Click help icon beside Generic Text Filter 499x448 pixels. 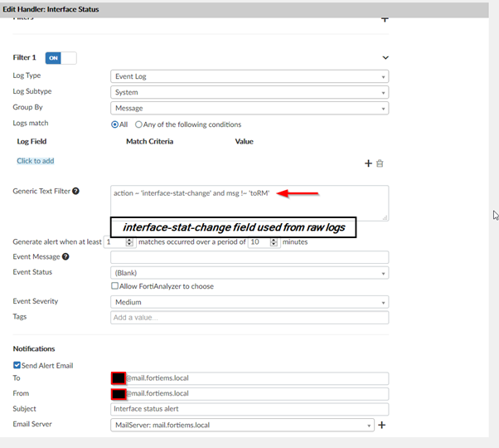pyautogui.click(x=75, y=191)
